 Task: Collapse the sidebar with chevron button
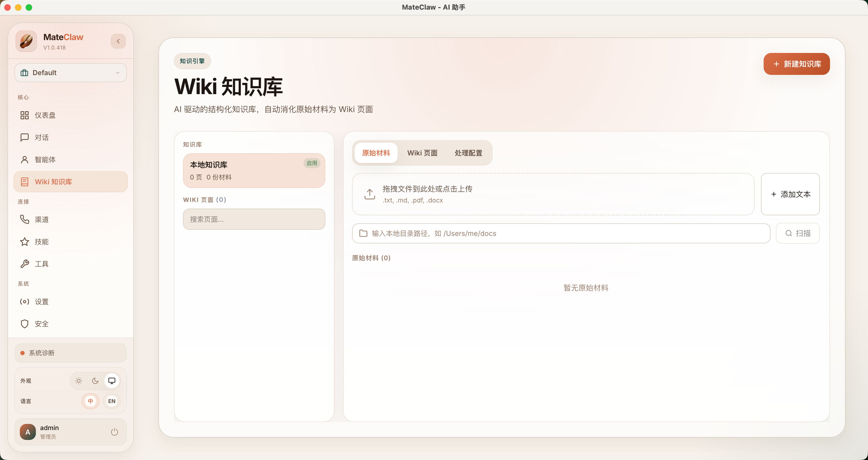(118, 41)
